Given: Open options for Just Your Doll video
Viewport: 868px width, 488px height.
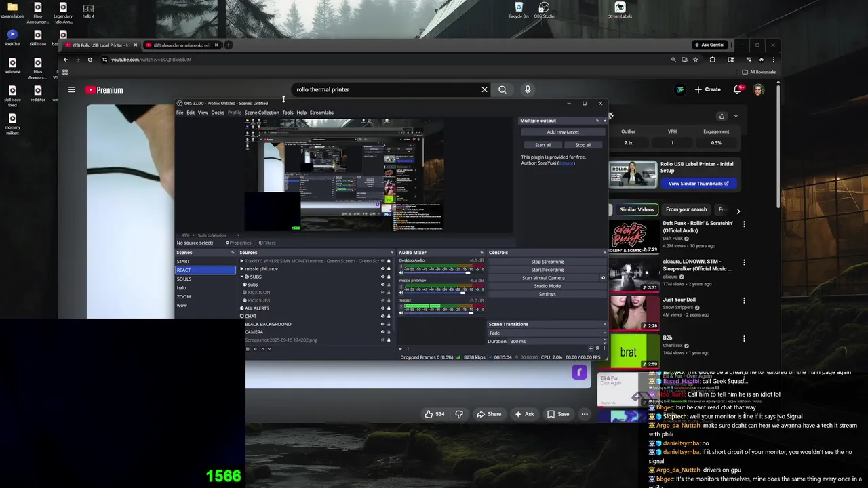Looking at the screenshot, I should click(744, 300).
